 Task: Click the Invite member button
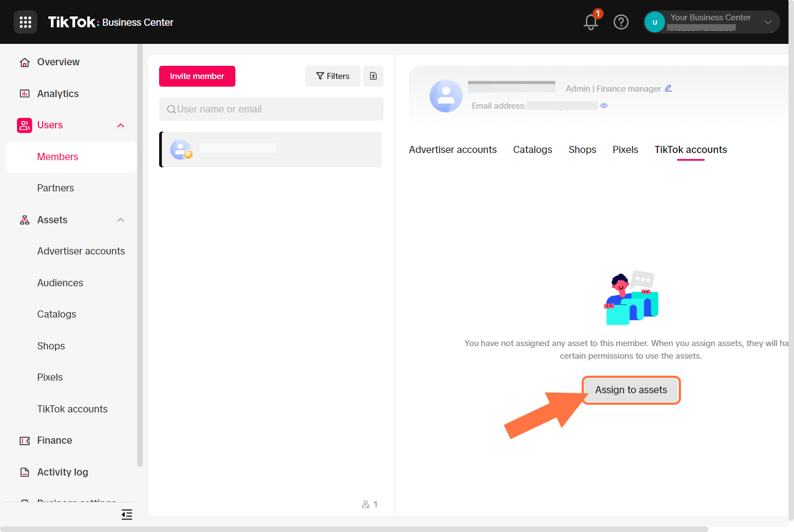pos(197,76)
